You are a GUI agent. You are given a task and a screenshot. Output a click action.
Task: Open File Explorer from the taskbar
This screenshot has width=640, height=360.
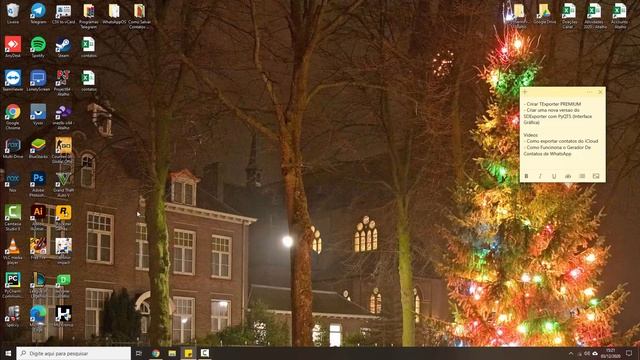coord(172,353)
